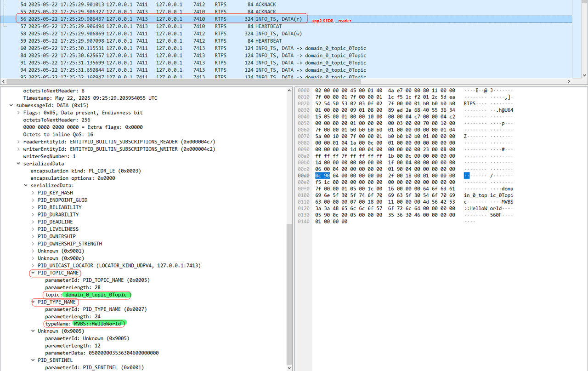Expand the PID_RELIABILITY tree entry

click(33, 207)
